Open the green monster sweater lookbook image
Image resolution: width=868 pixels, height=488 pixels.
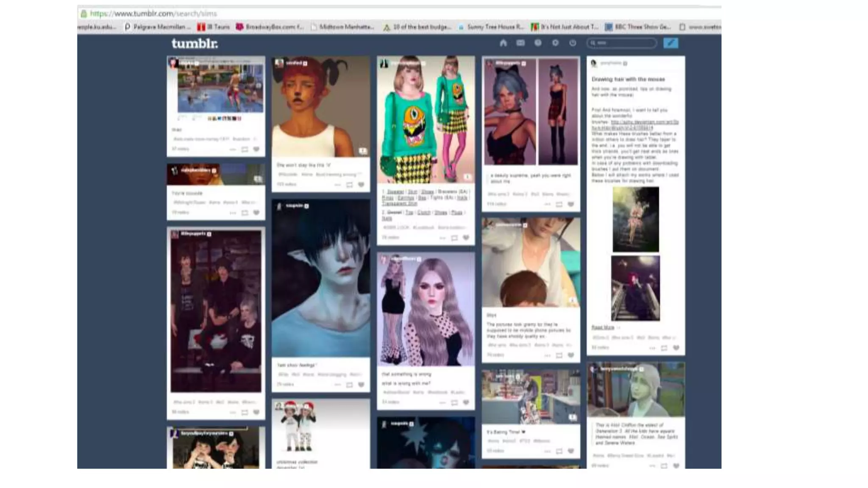(x=426, y=120)
